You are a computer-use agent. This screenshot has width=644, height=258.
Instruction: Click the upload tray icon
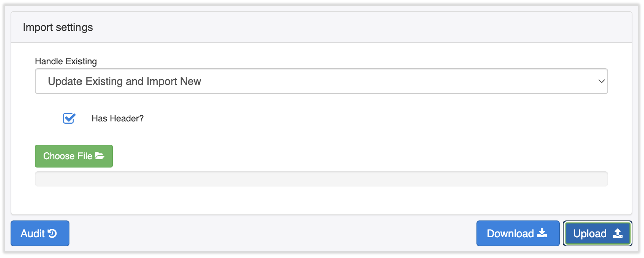click(x=618, y=233)
